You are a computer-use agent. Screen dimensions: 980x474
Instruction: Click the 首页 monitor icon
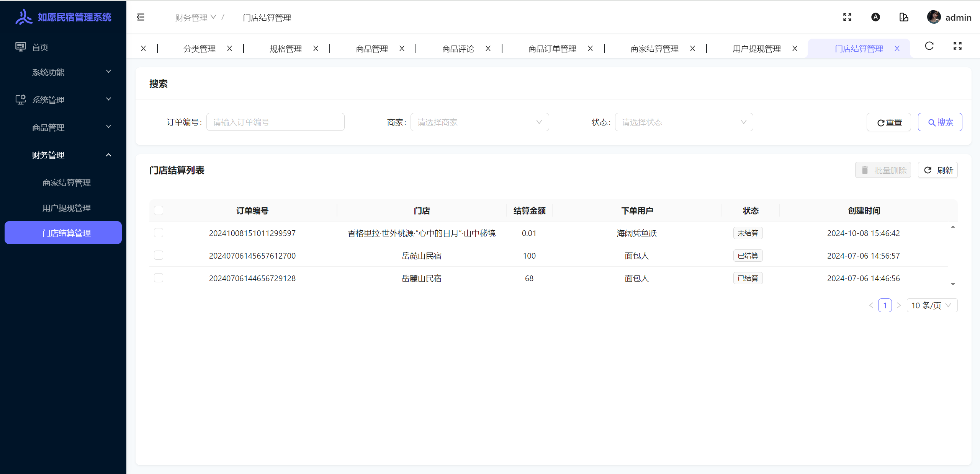[x=20, y=47]
